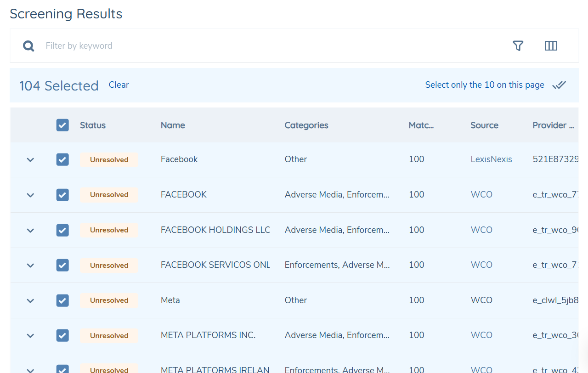
Task: Select only the 10 on this page
Action: pyautogui.click(x=485, y=85)
